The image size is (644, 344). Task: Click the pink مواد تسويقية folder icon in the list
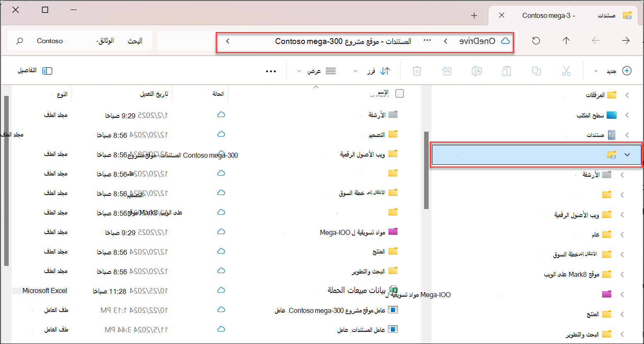pyautogui.click(x=393, y=231)
